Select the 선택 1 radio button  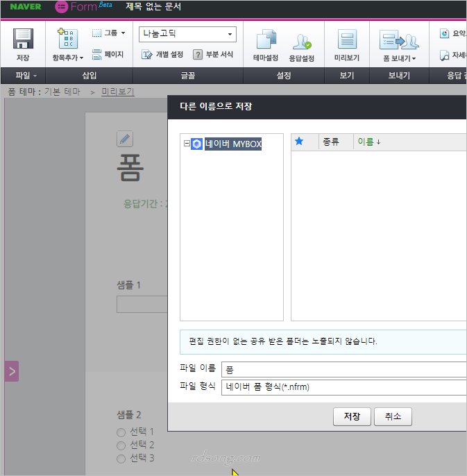tap(121, 432)
